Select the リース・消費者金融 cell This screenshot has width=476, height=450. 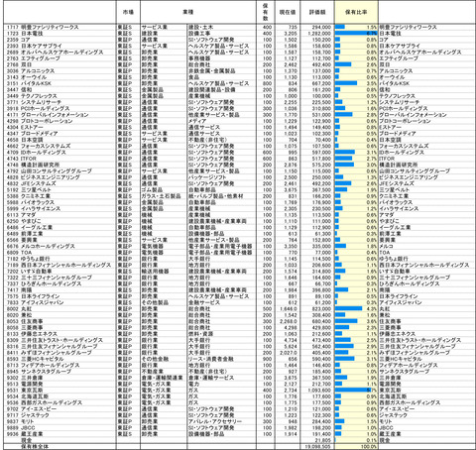click(x=221, y=359)
